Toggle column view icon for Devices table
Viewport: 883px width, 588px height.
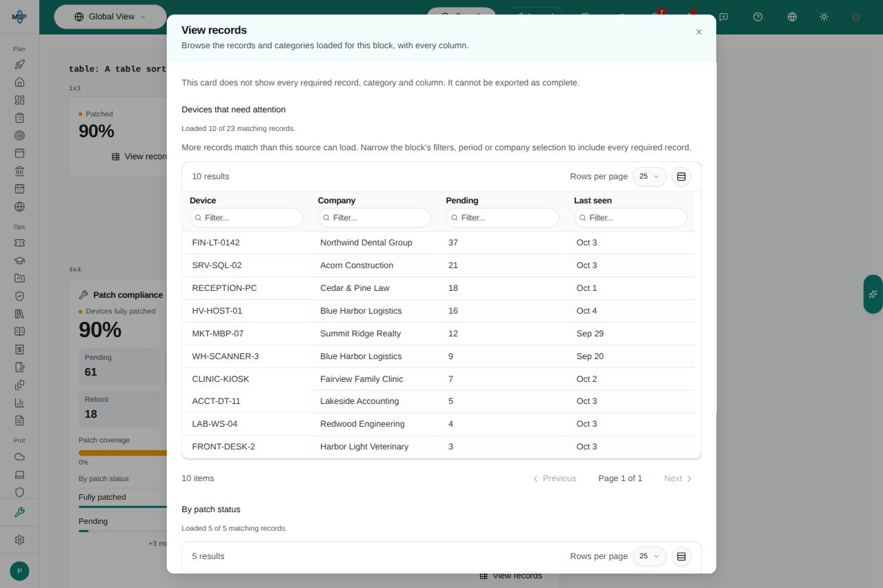tap(681, 176)
